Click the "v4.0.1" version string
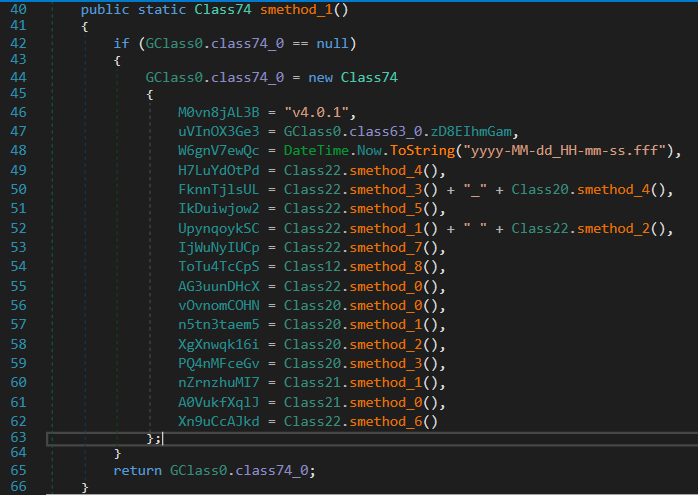 point(317,112)
